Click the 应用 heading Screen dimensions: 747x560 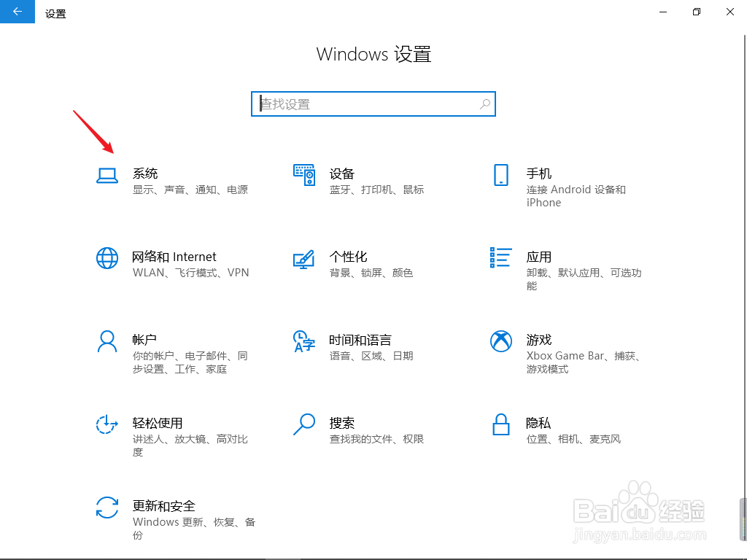(539, 257)
